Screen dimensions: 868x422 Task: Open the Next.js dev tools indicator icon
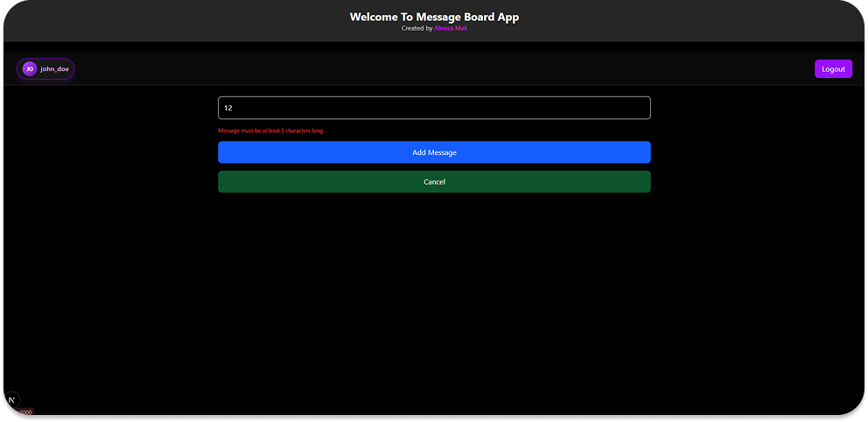pyautogui.click(x=11, y=399)
